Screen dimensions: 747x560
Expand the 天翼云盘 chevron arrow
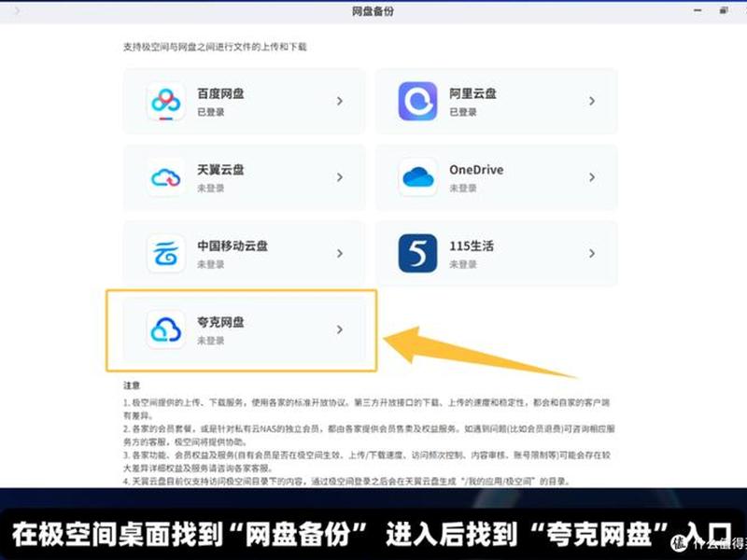[340, 177]
